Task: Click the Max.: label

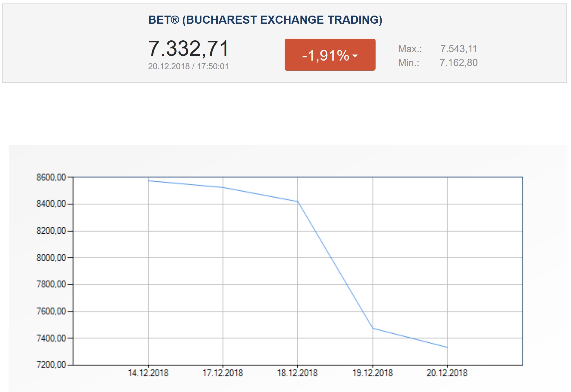Action: 410,49
